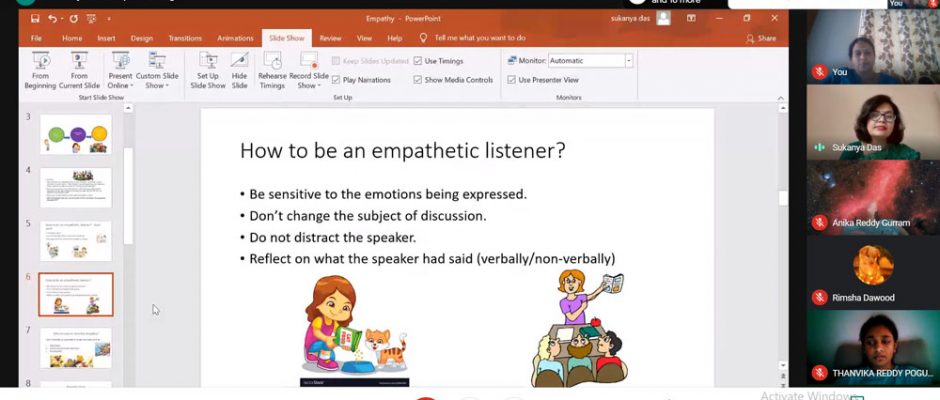Start show From Current Slide
This screenshot has height=400, width=940.
(79, 70)
